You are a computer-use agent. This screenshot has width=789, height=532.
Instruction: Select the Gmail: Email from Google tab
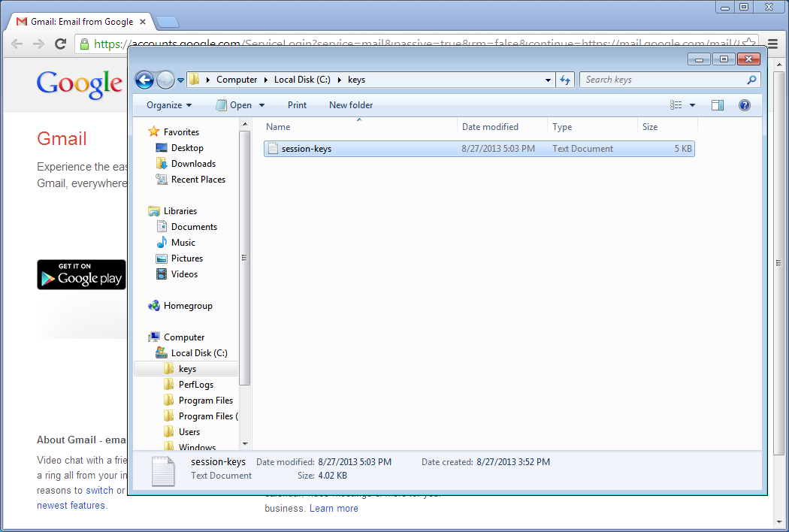(80, 22)
